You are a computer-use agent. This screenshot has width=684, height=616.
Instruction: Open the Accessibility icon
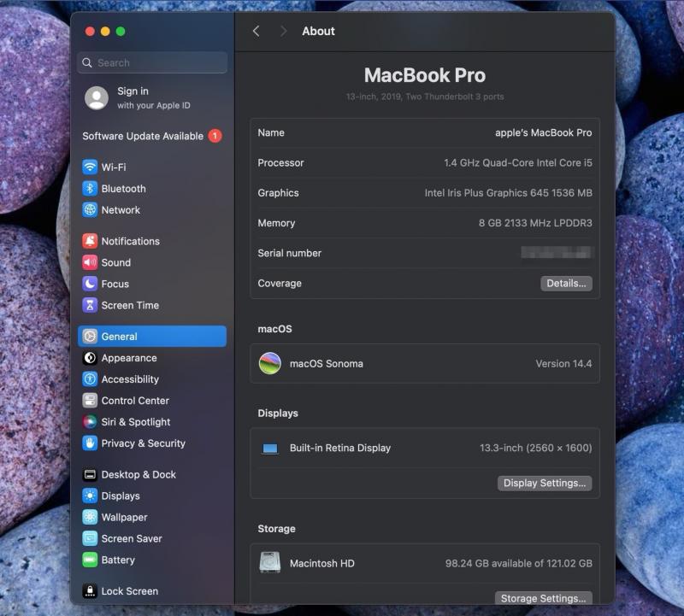pos(90,379)
